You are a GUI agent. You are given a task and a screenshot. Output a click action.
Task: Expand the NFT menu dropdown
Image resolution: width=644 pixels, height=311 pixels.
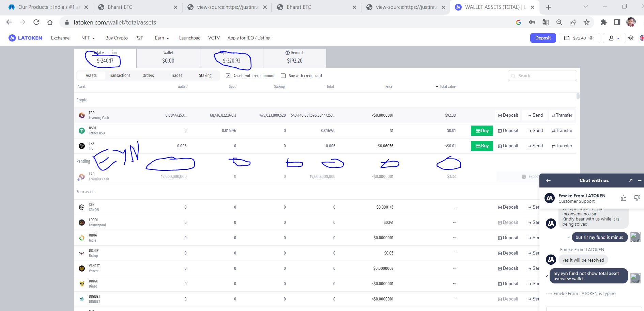pyautogui.click(x=88, y=38)
